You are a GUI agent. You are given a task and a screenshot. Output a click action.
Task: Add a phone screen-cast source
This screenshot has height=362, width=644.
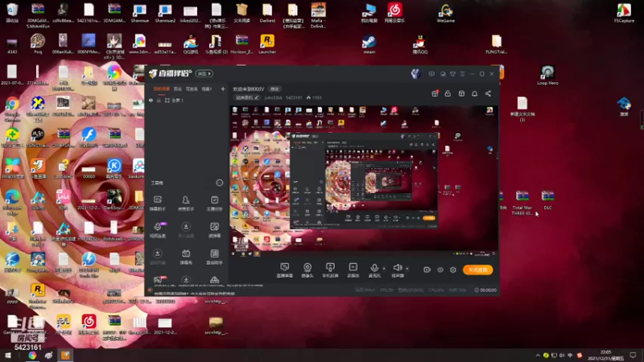point(330,270)
